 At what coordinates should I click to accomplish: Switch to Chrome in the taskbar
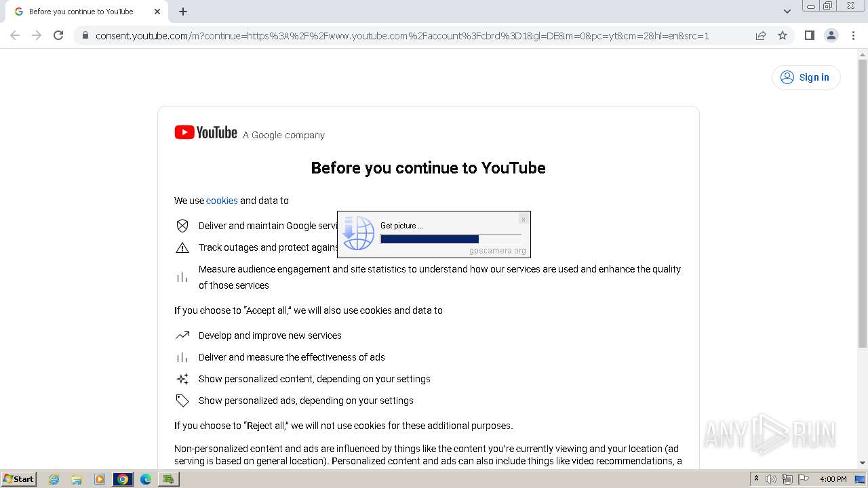[x=123, y=479]
